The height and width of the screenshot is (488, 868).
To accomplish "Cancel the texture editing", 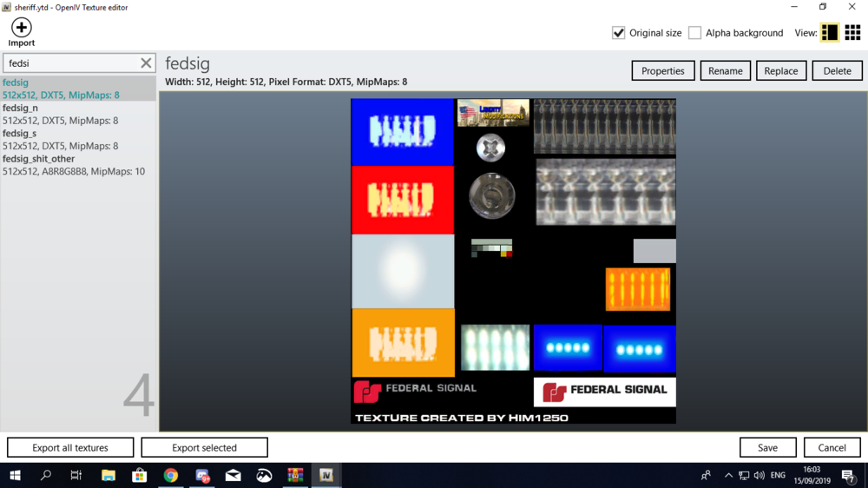I will click(832, 447).
